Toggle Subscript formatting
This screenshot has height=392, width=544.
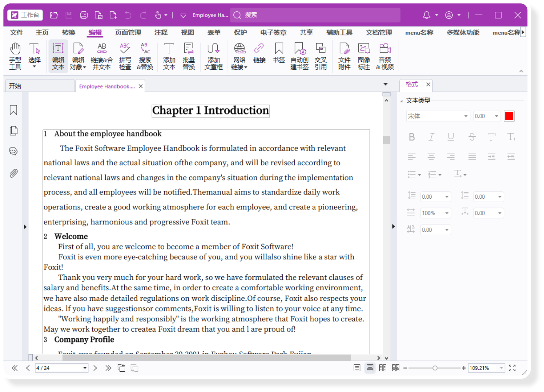[x=511, y=137]
